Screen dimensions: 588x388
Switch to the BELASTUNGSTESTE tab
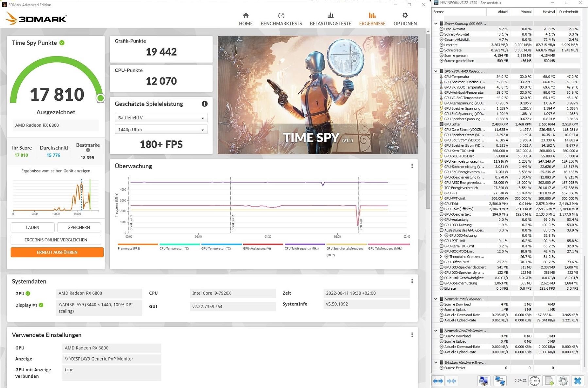point(330,19)
